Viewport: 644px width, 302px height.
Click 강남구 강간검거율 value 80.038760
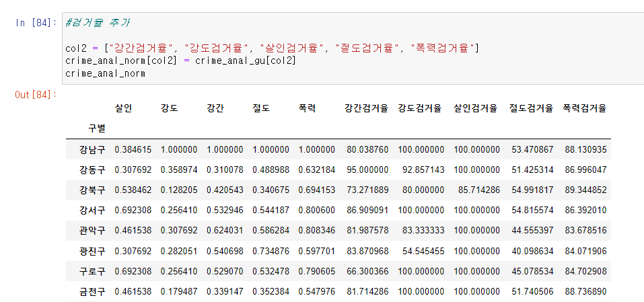pos(367,149)
